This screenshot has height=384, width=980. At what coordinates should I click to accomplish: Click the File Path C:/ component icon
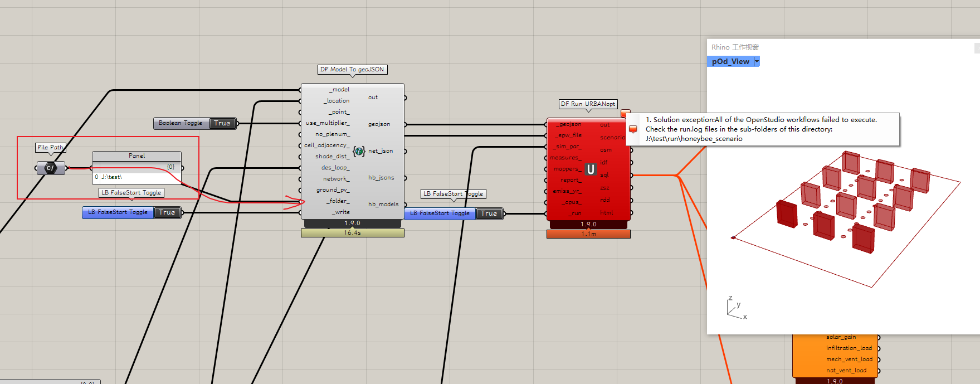[x=51, y=168]
